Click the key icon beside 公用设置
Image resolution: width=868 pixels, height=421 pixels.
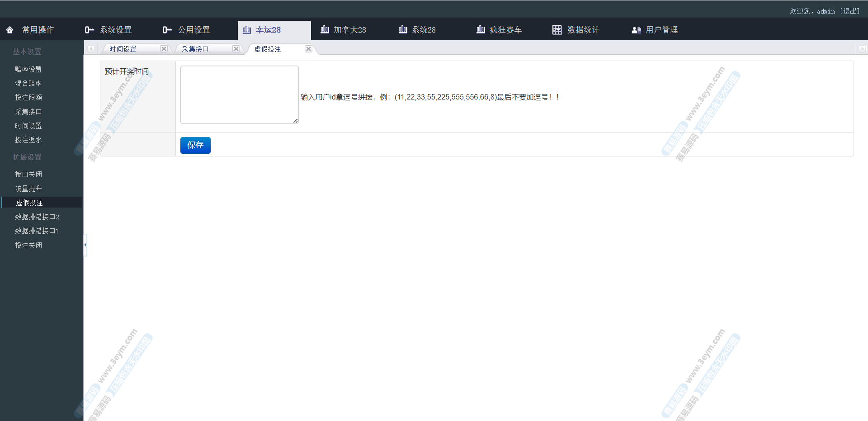pyautogui.click(x=167, y=30)
